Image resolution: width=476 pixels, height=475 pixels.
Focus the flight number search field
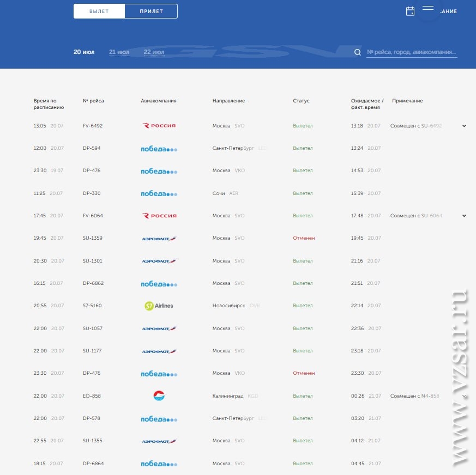412,52
